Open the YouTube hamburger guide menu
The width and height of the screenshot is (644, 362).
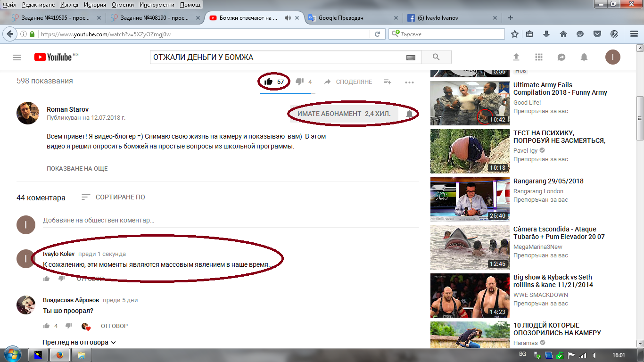[17, 58]
